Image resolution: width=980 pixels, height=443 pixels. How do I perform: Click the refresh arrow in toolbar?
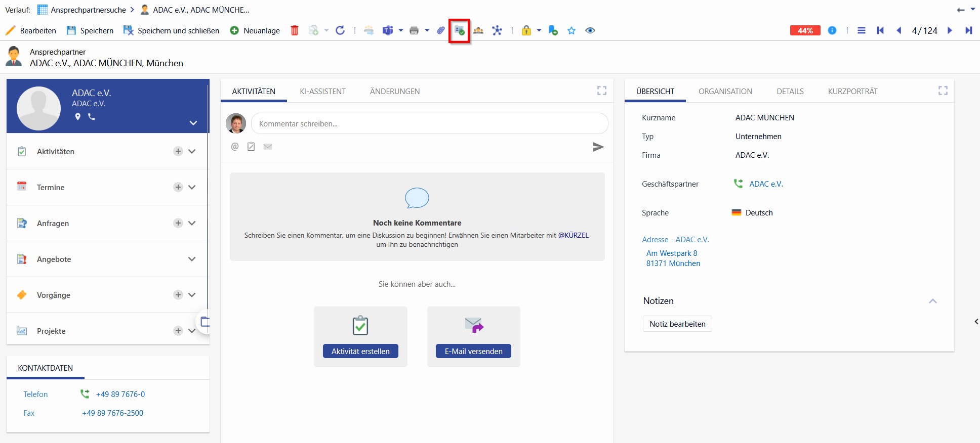coord(340,30)
